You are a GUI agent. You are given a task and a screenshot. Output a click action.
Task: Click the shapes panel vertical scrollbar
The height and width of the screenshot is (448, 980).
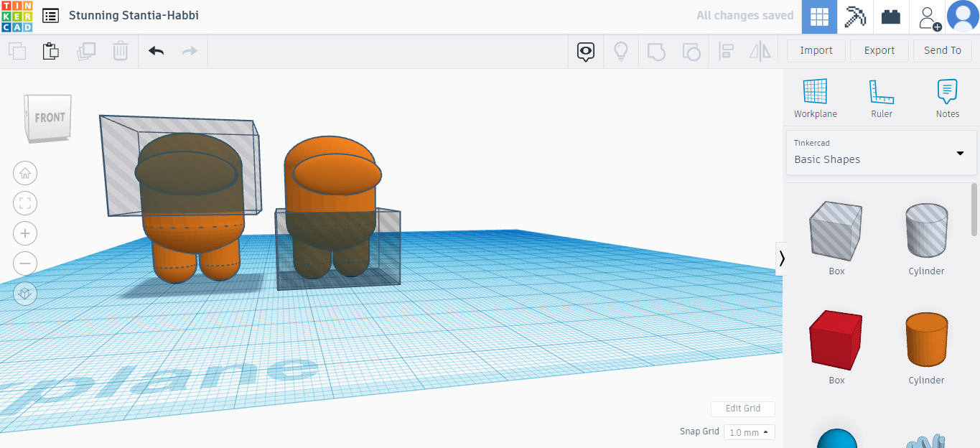[974, 208]
